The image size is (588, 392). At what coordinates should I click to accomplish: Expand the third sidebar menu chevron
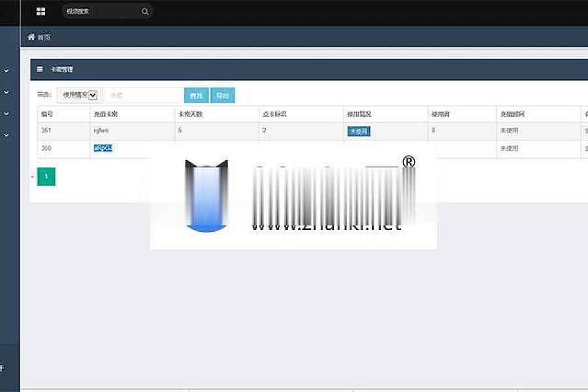pyautogui.click(x=7, y=113)
